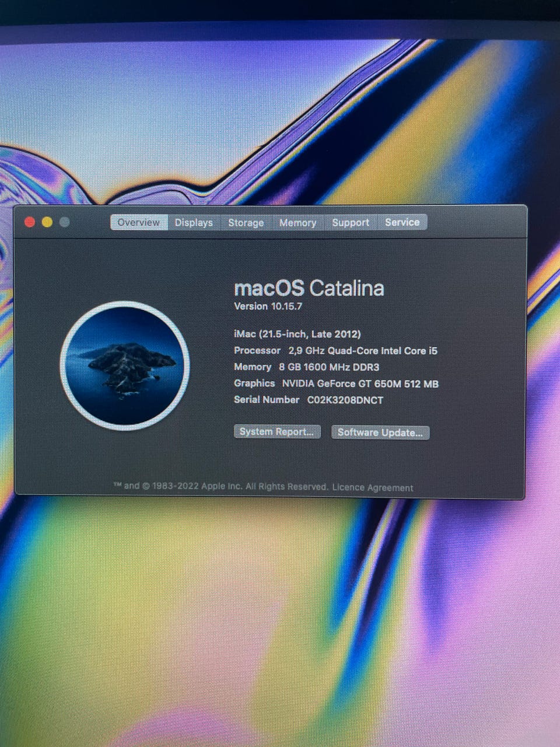Click the 2,9 GHz Quad-Core Intel Core i5 value
The width and height of the screenshot is (560, 747).
363,351
